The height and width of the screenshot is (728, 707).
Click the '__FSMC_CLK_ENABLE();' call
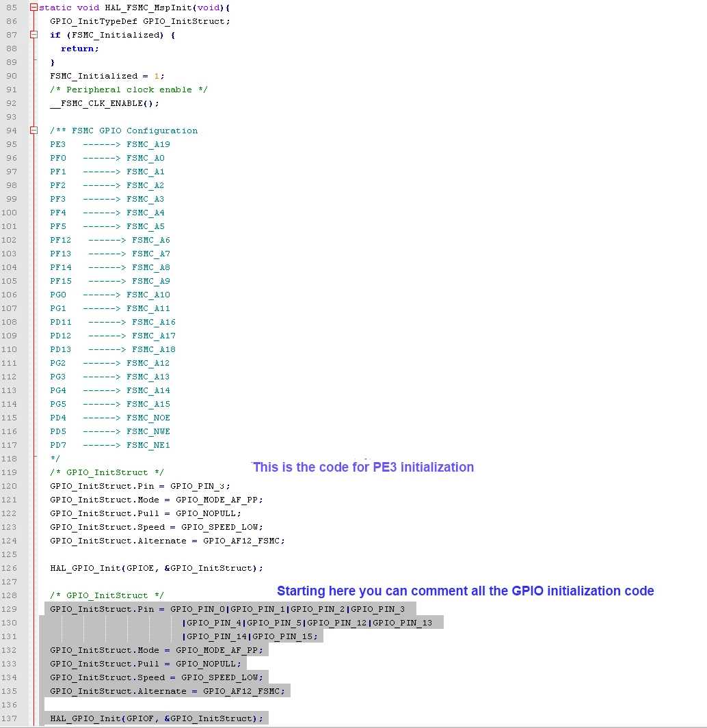click(x=105, y=103)
